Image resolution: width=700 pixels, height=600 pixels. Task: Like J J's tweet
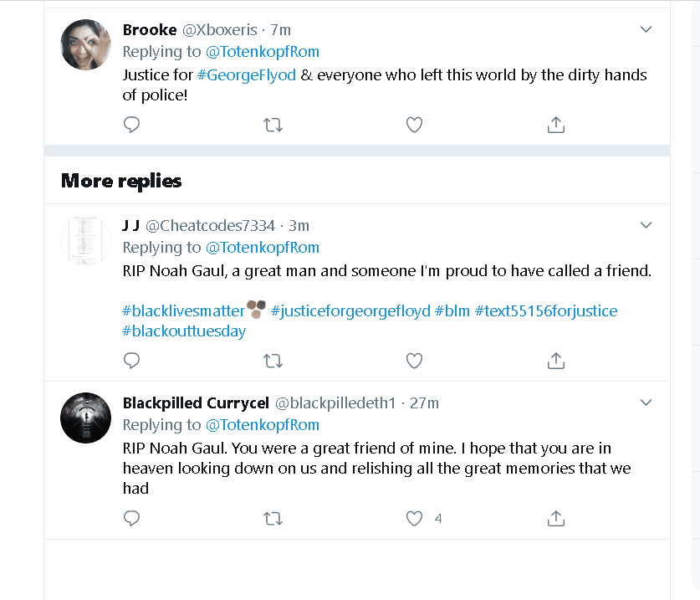click(414, 361)
